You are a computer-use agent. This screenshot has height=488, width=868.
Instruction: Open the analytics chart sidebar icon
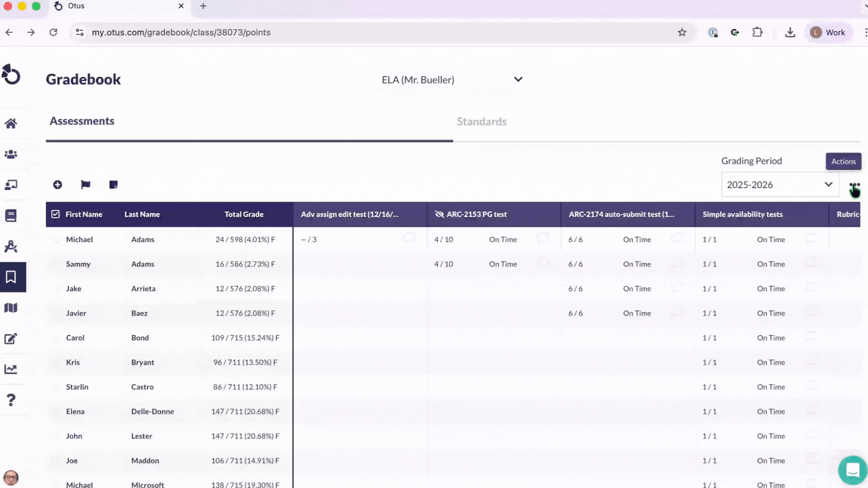tap(11, 369)
